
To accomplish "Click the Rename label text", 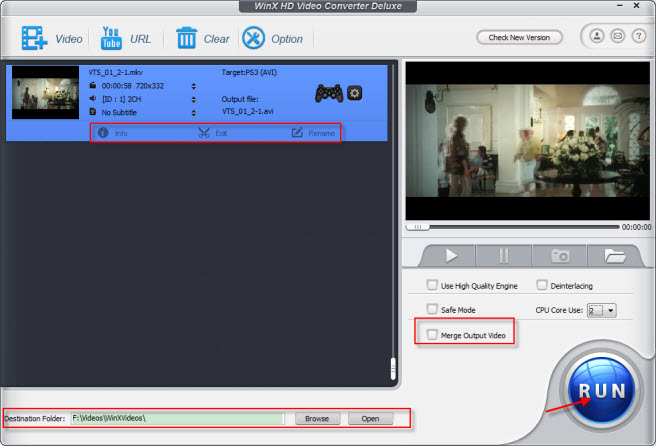I will click(321, 133).
